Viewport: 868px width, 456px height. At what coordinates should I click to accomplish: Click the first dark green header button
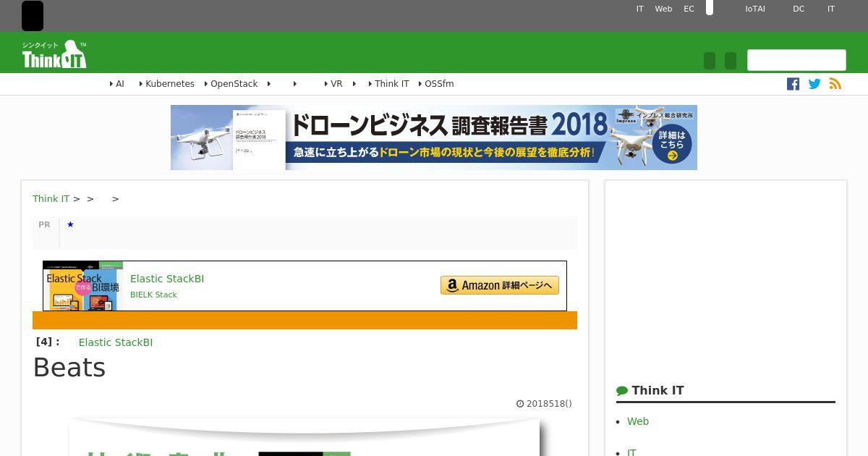pos(710,61)
